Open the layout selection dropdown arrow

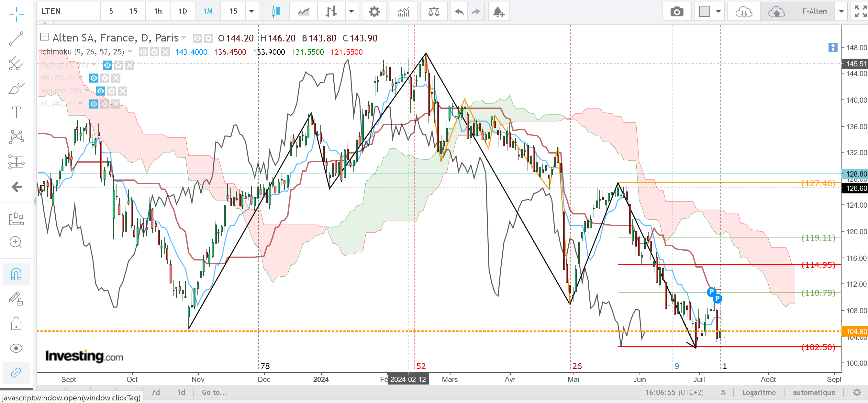point(718,11)
